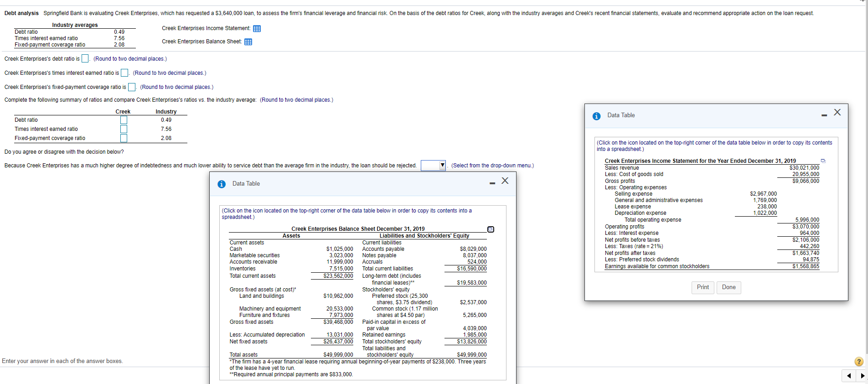Click the Preferred stock dividends value 94,875

(811, 259)
